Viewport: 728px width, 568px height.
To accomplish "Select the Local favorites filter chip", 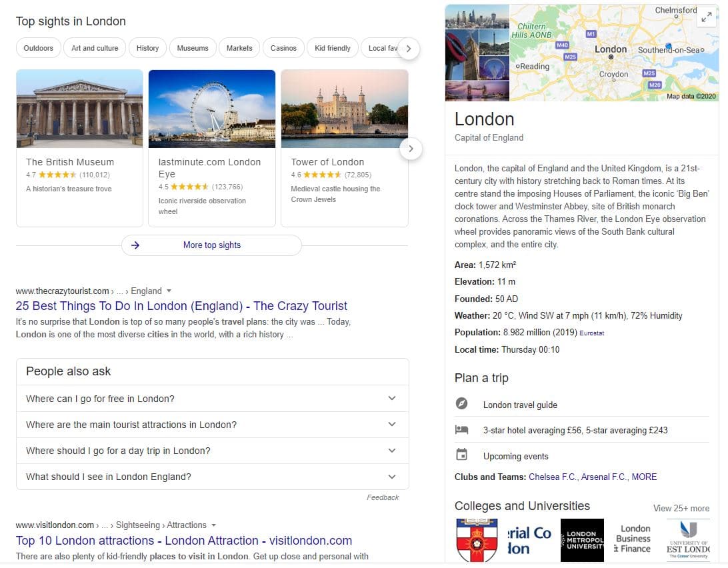I will point(381,48).
